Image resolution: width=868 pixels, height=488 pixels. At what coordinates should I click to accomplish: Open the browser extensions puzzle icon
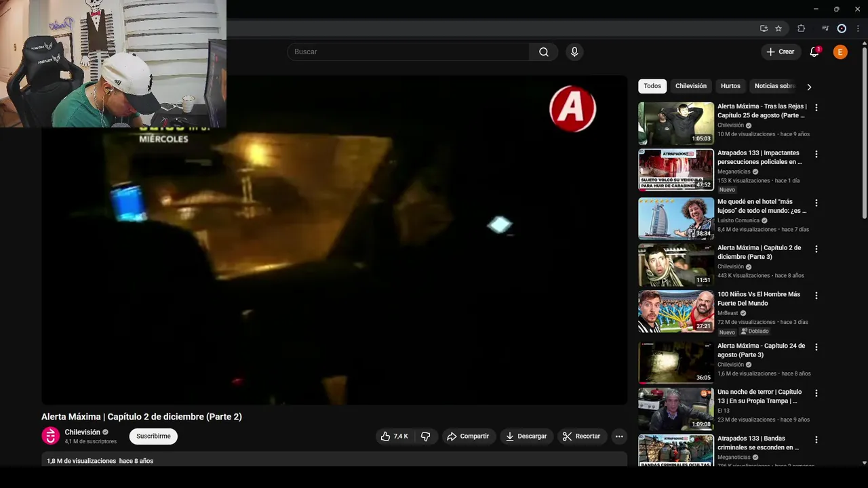coord(801,28)
